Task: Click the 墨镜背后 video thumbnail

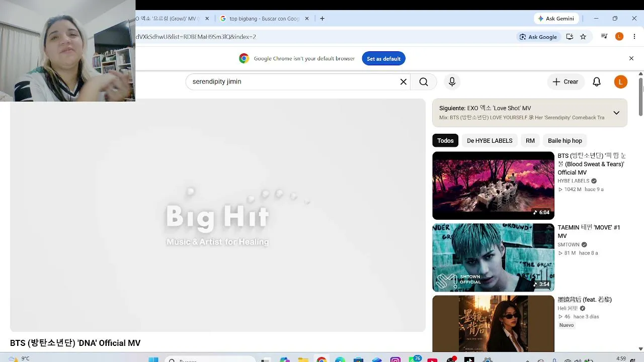Action: point(493,323)
